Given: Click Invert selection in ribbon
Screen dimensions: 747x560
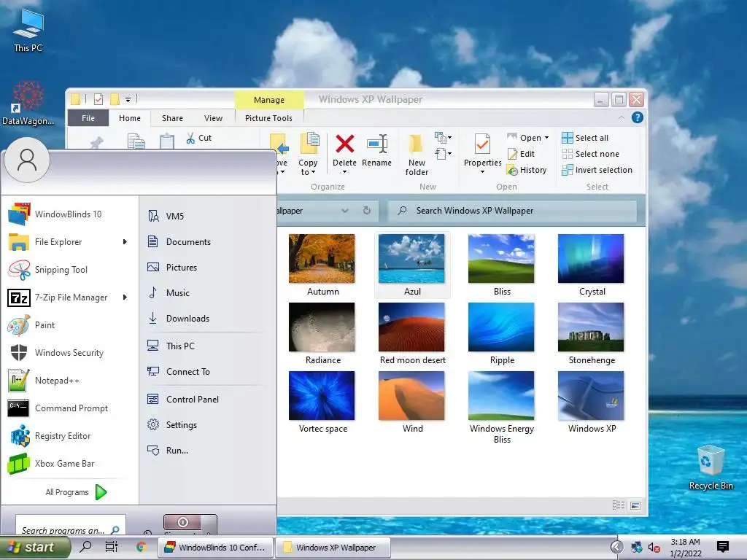Looking at the screenshot, I should point(597,170).
